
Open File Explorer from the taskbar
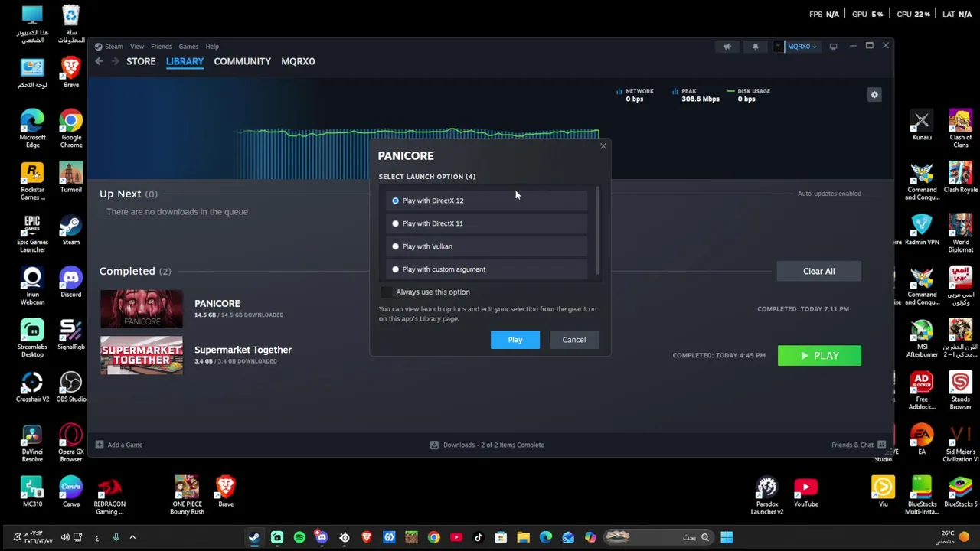523,537
